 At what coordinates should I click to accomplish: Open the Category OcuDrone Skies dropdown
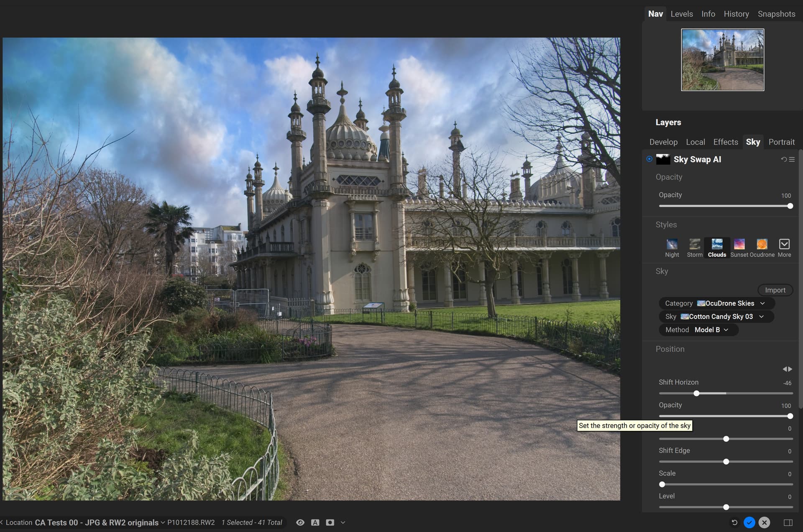[716, 303]
